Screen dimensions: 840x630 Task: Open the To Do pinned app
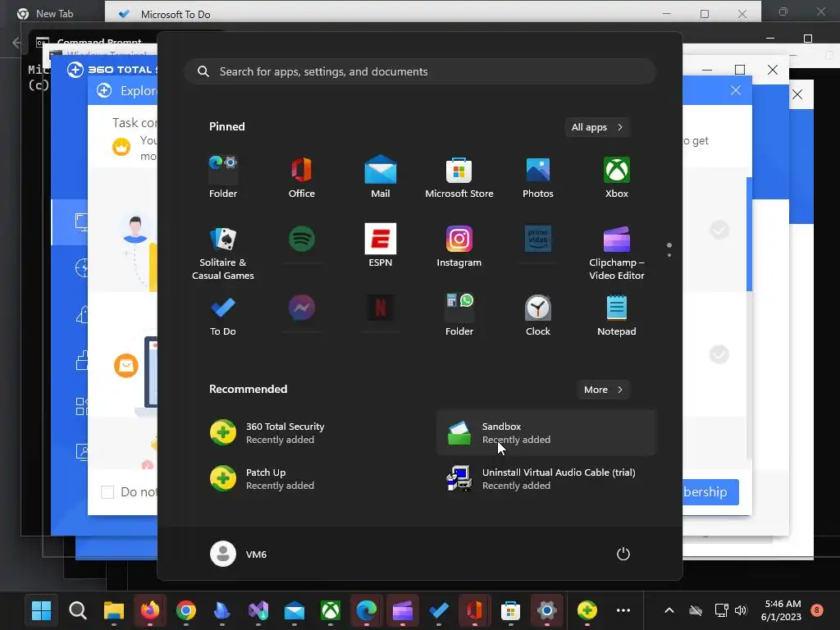[x=223, y=315]
